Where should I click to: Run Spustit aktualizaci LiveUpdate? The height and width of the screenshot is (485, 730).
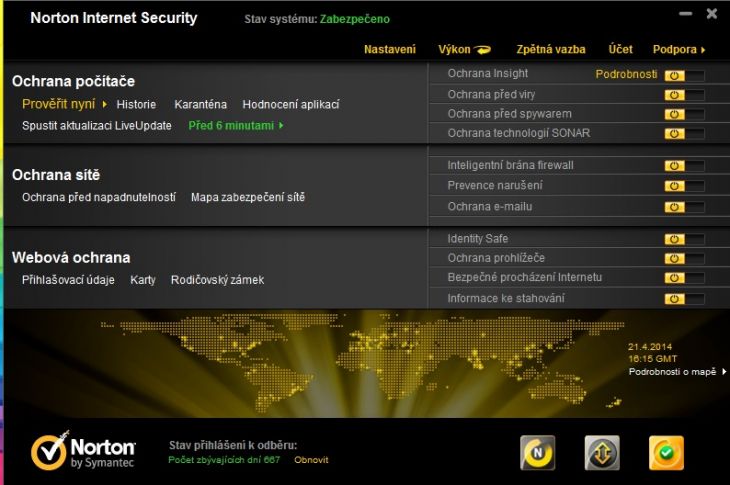[97, 126]
